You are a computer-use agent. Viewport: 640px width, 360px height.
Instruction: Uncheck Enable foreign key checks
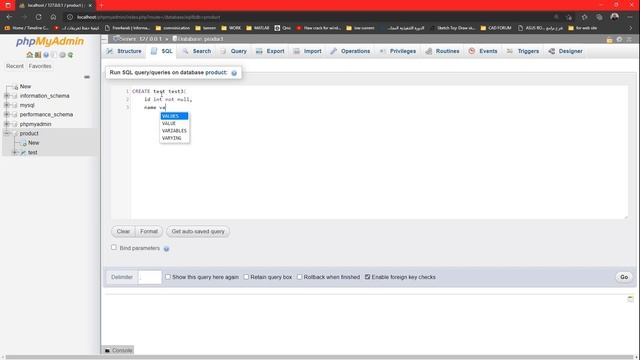pyautogui.click(x=367, y=277)
